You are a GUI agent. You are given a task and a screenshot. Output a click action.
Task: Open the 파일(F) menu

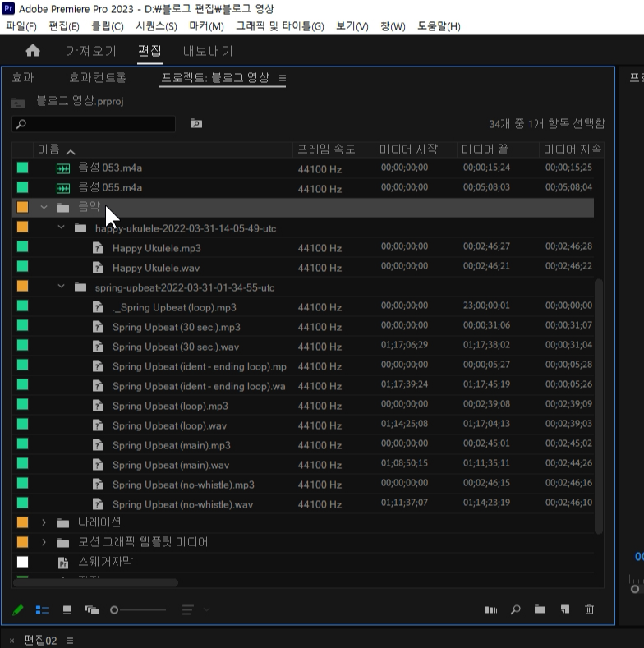pyautogui.click(x=21, y=26)
